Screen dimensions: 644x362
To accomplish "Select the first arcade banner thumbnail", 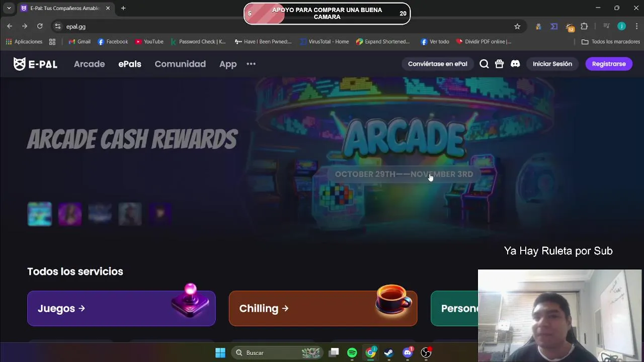I will [40, 214].
